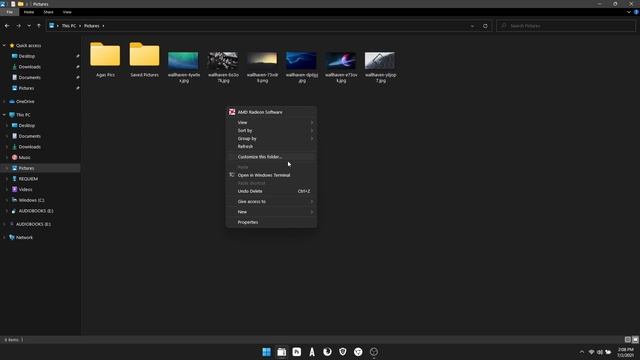This screenshot has height=360, width=640.
Task: Open recent locations dropdown arrow
Action: click(x=29, y=26)
